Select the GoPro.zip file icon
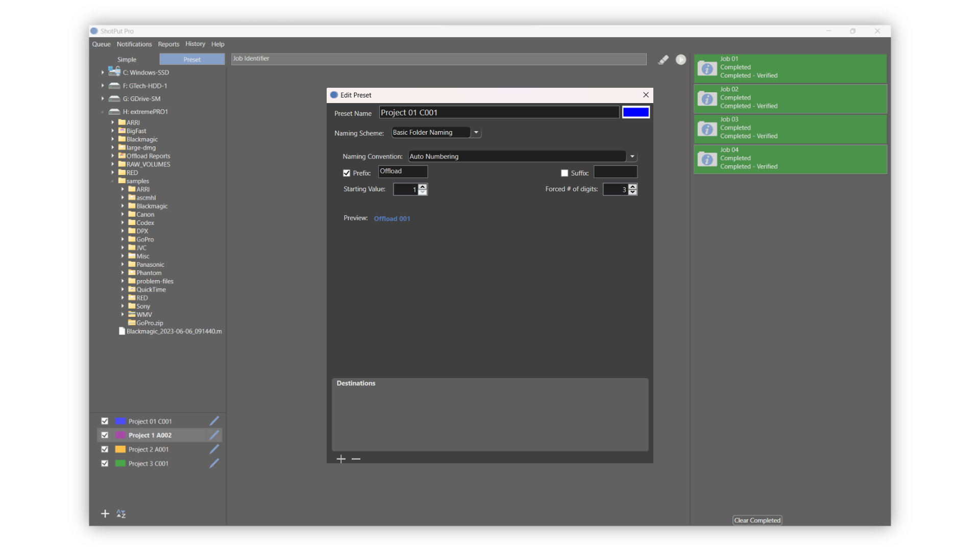This screenshot has width=980, height=551. [x=132, y=322]
